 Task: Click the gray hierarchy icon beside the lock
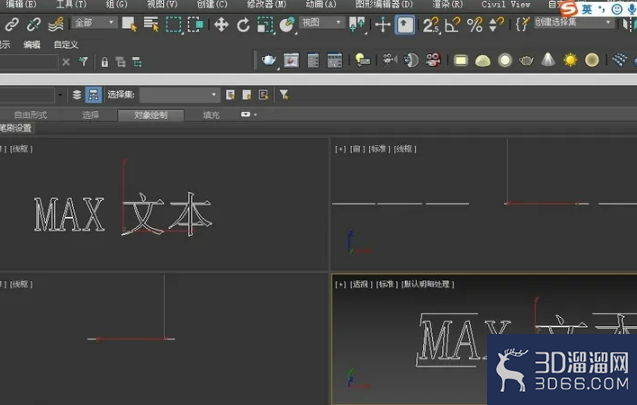coord(120,62)
